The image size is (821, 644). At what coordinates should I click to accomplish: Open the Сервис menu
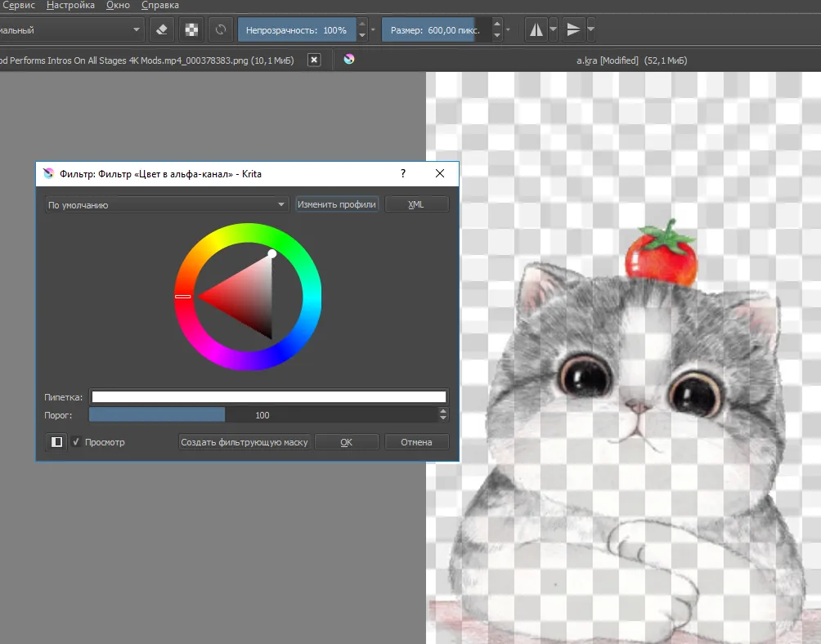click(18, 5)
